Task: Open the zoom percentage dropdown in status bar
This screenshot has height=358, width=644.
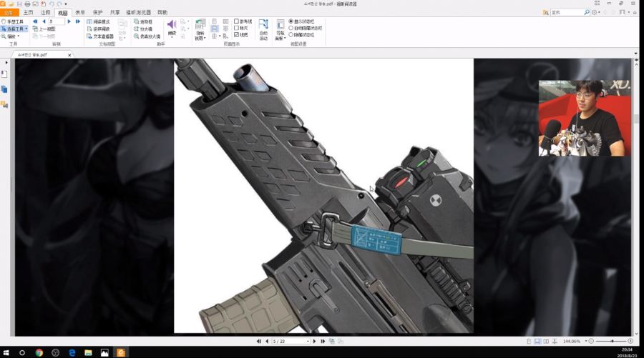Action: coord(585,341)
